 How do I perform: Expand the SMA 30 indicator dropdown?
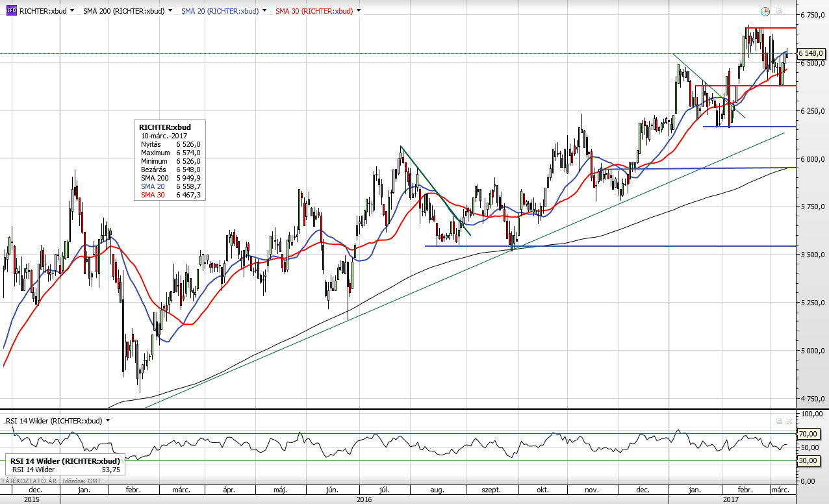point(359,11)
